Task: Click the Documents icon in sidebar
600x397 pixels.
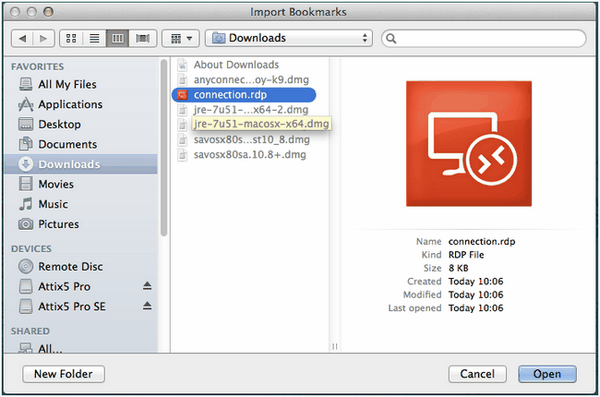Action: click(26, 144)
